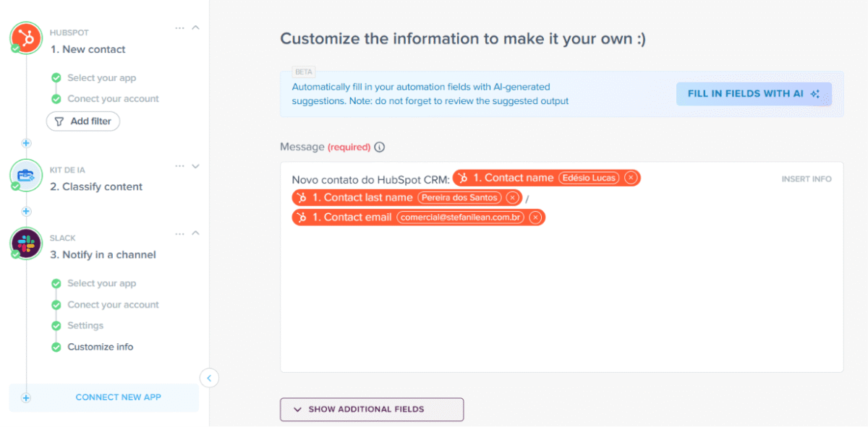This screenshot has height=427, width=868.
Task: Add a step with plus below HubSpot
Action: click(x=27, y=143)
